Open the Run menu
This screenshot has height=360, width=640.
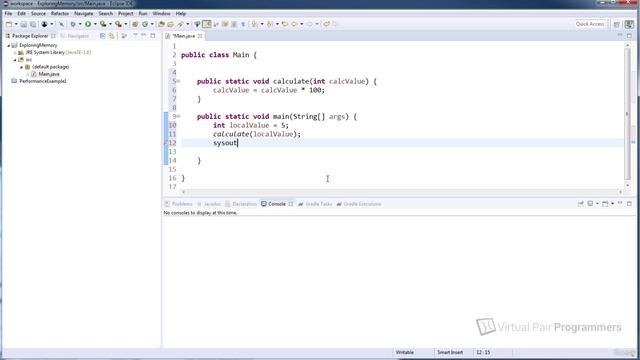coord(142,13)
